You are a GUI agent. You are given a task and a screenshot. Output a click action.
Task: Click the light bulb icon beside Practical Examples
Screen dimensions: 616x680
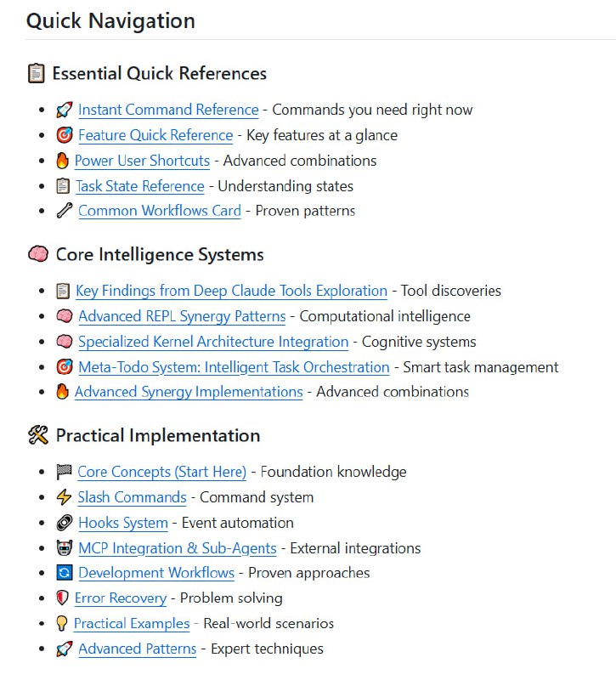(x=62, y=624)
